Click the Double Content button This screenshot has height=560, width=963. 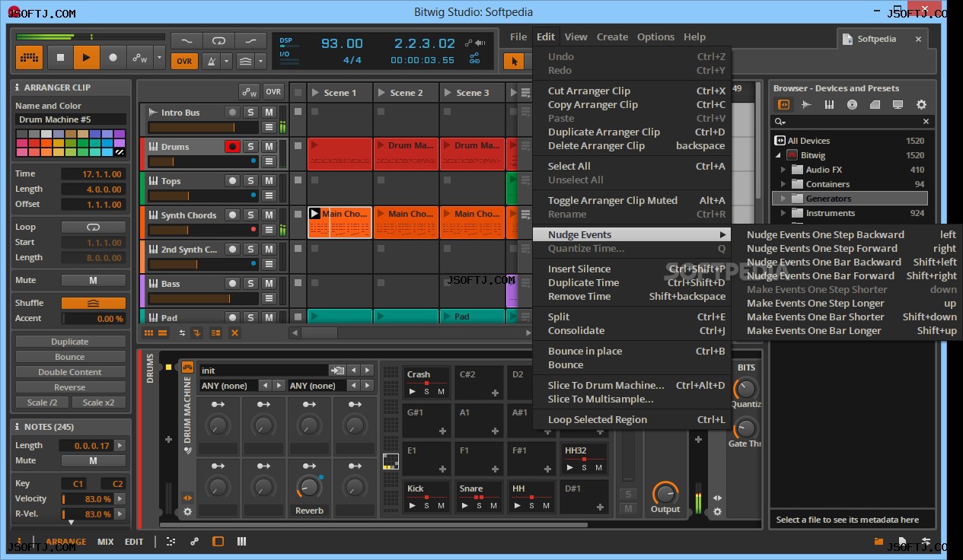[70, 372]
